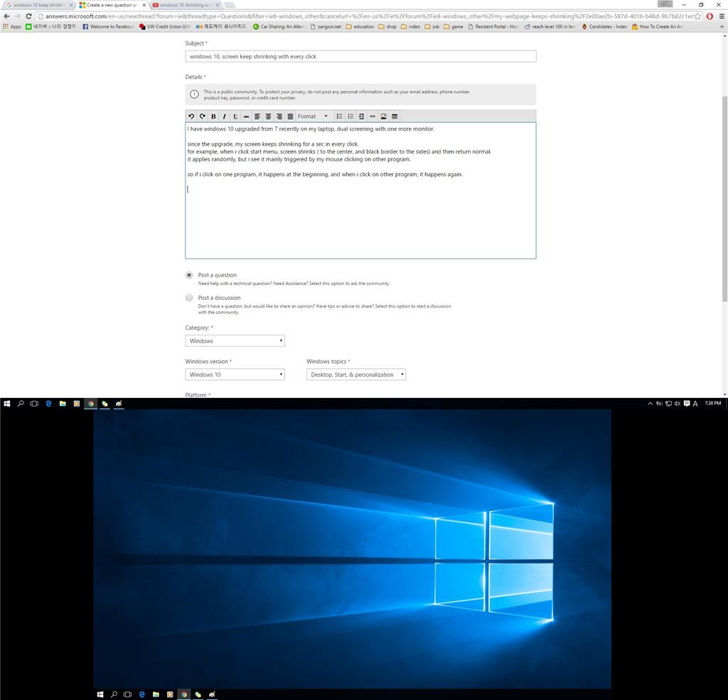Open 'UW Credit Union' bookmark
The width and height of the screenshot is (728, 700).
(165, 27)
